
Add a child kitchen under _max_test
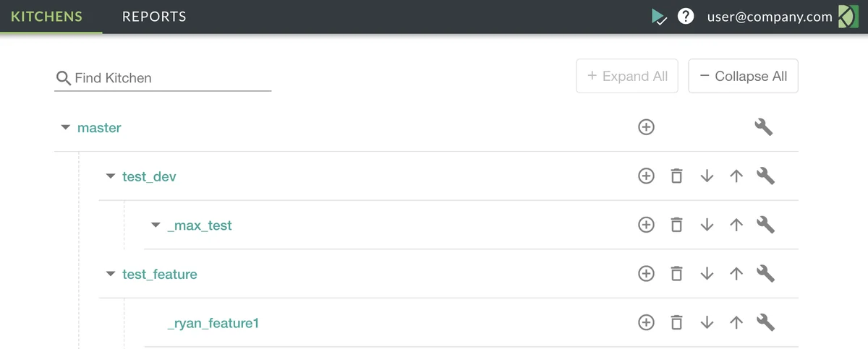(x=646, y=225)
